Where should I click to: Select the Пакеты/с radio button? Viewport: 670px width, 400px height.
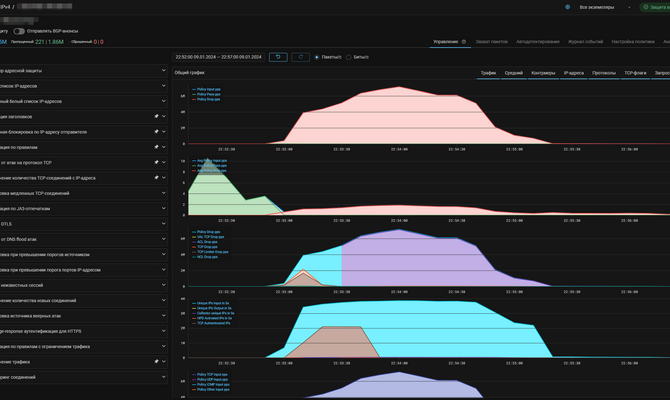(317, 57)
